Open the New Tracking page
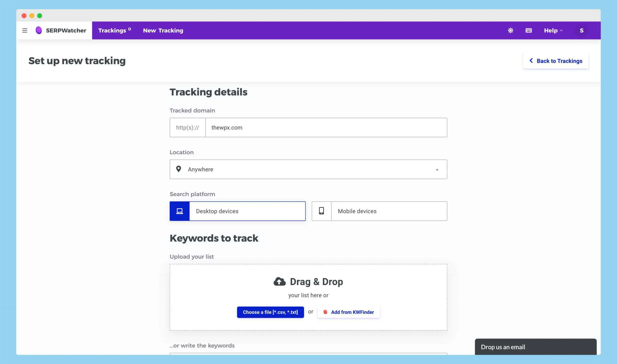 point(163,30)
